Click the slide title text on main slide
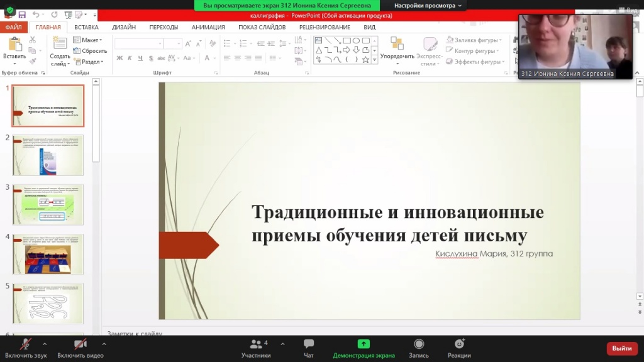This screenshot has height=362, width=644. coord(397,223)
